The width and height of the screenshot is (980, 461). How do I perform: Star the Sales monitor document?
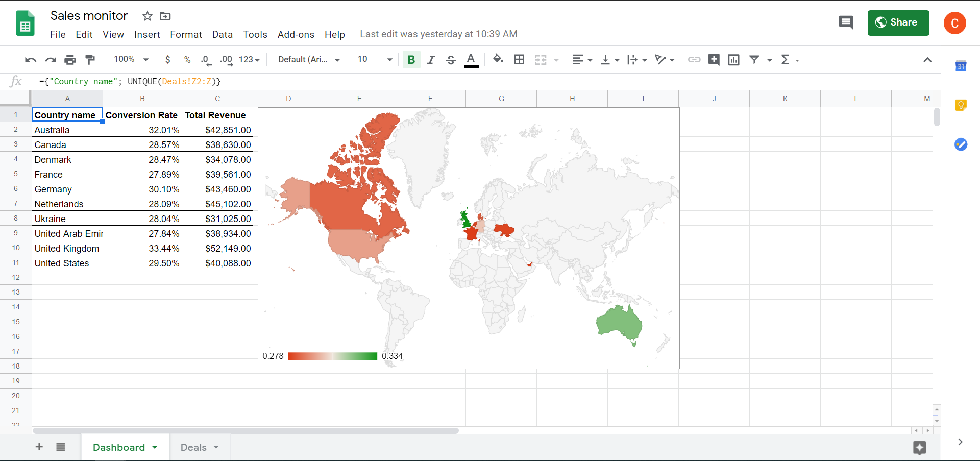148,16
